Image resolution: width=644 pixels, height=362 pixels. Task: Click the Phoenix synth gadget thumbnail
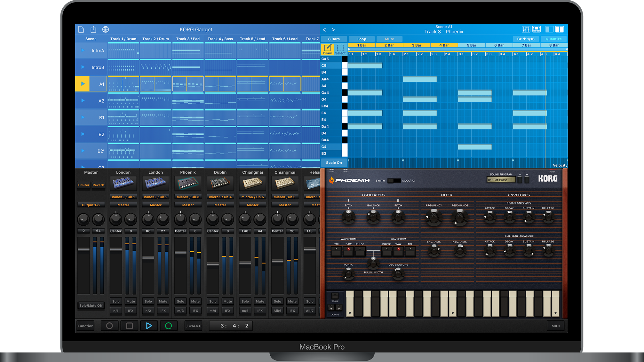click(x=188, y=183)
